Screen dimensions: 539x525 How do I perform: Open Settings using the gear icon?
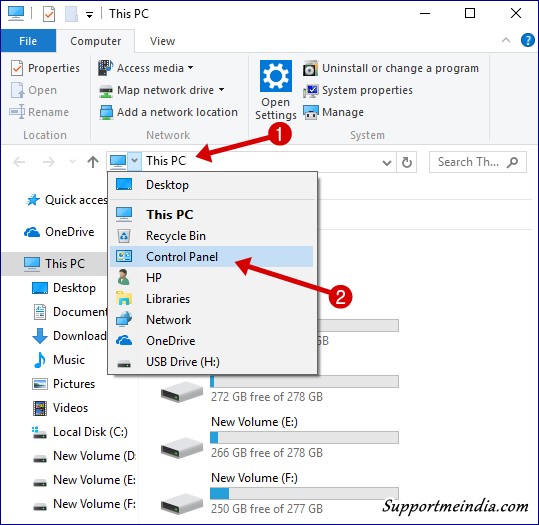(x=276, y=76)
